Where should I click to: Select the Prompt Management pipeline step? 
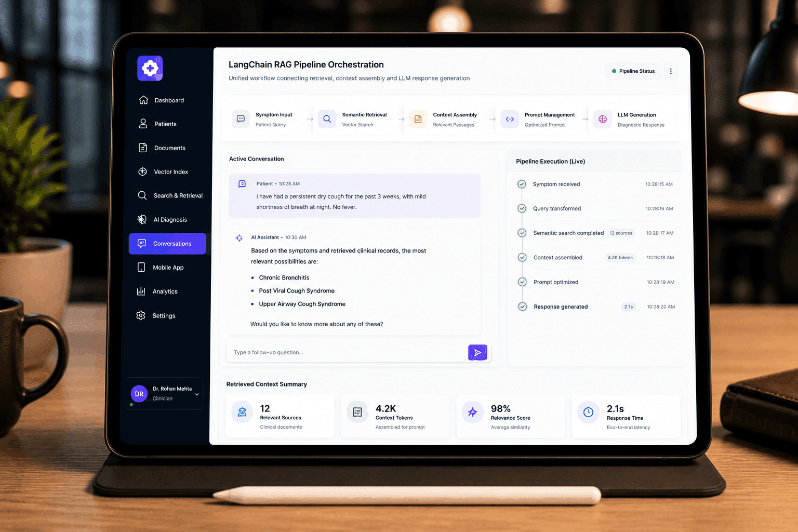[539, 119]
